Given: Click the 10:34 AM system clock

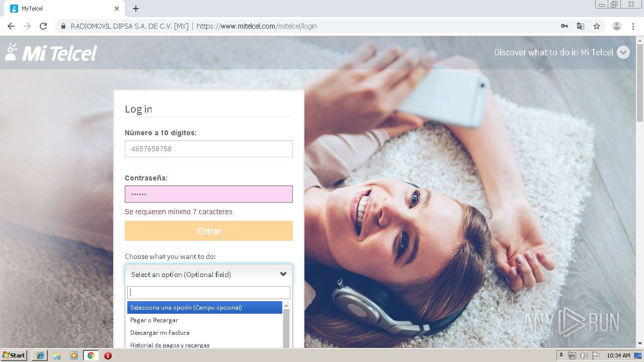Looking at the screenshot, I should [618, 355].
